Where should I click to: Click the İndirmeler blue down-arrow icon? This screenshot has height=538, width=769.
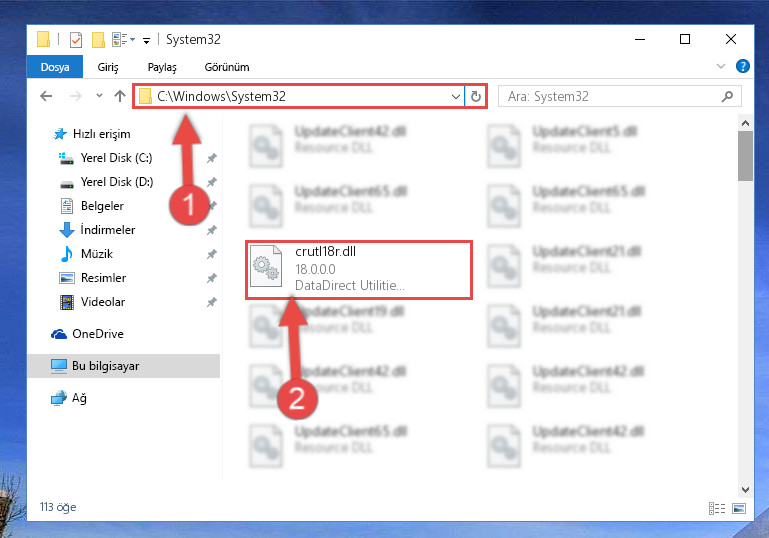tap(66, 230)
